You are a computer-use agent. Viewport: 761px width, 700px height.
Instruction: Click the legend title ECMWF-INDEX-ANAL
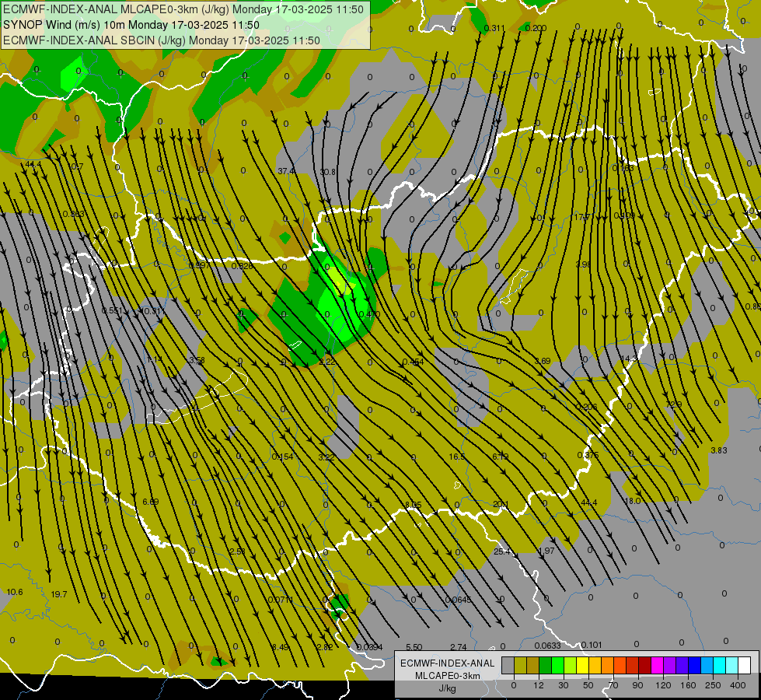coord(448,663)
